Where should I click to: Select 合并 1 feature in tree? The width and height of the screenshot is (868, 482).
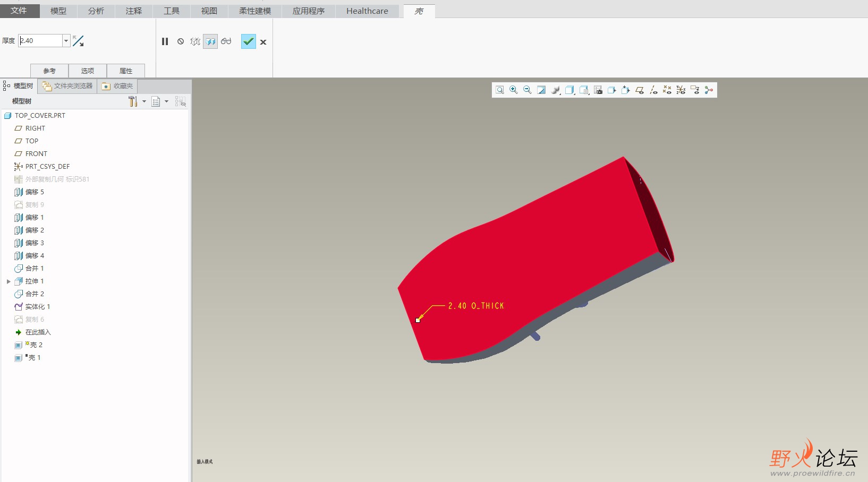[x=35, y=268]
